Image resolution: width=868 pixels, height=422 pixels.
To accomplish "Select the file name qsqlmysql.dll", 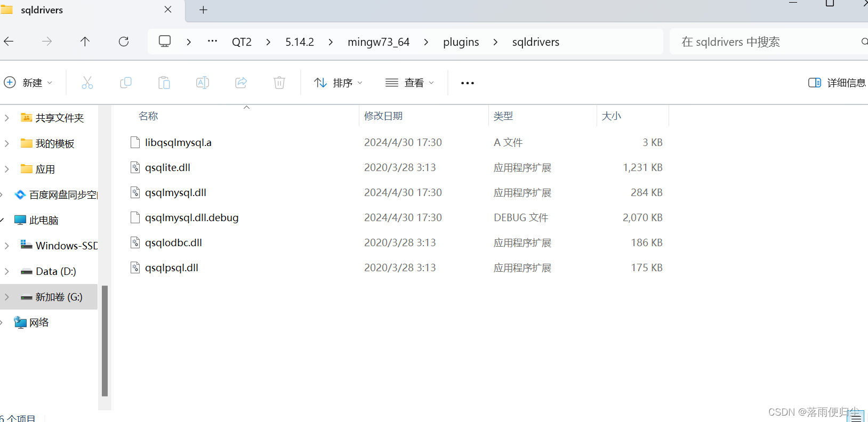I will click(175, 192).
